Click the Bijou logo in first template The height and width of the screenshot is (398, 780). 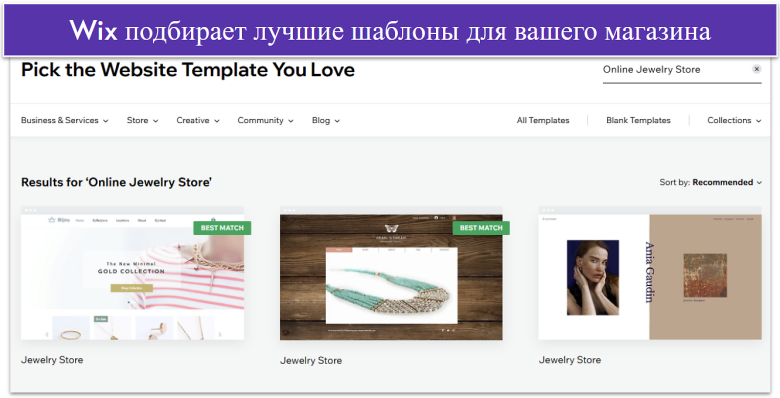59,220
